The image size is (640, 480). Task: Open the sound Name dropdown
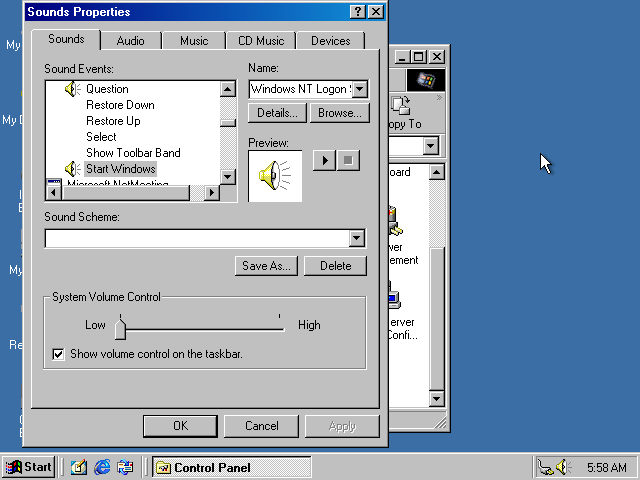(x=360, y=89)
